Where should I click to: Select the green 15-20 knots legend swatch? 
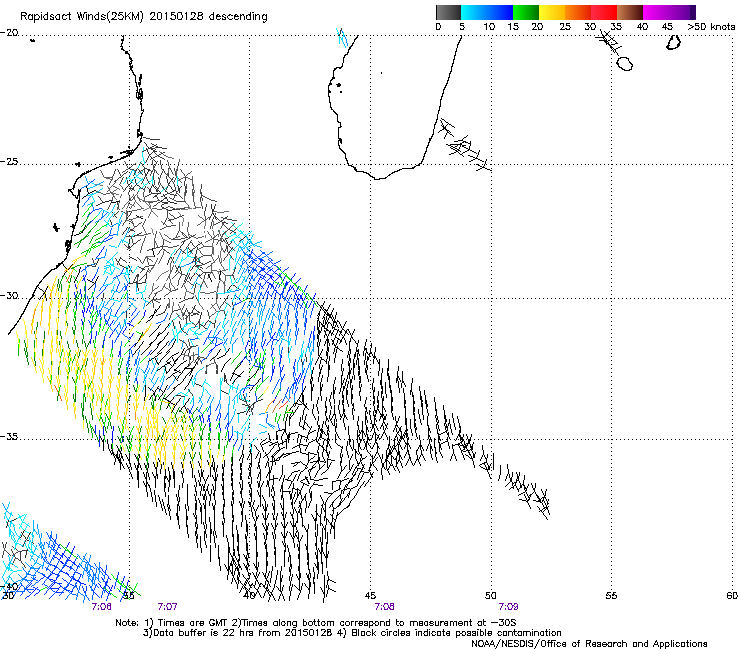point(526,12)
